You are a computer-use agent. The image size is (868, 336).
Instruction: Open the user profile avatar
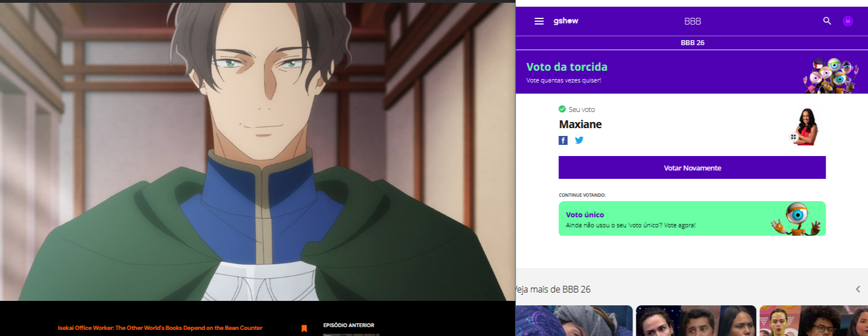pyautogui.click(x=848, y=21)
